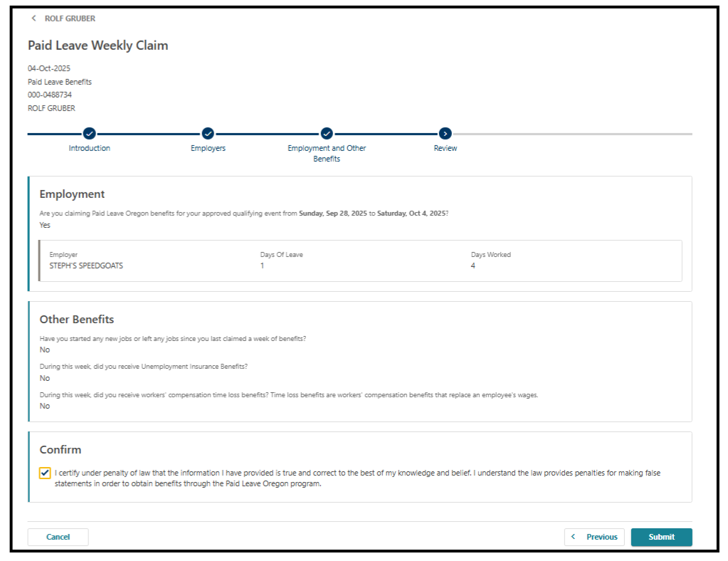Toggle the certify statement checkbox in Confirm section
This screenshot has height=561, width=728.
coord(46,472)
